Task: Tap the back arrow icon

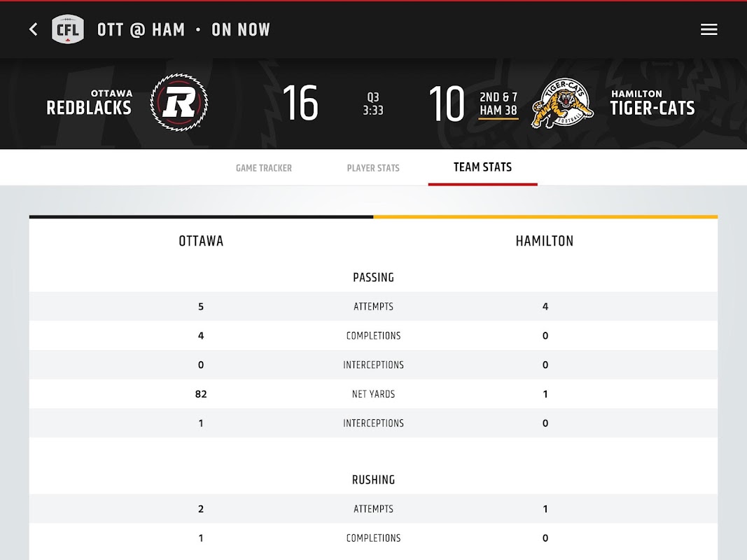Action: pyautogui.click(x=33, y=29)
